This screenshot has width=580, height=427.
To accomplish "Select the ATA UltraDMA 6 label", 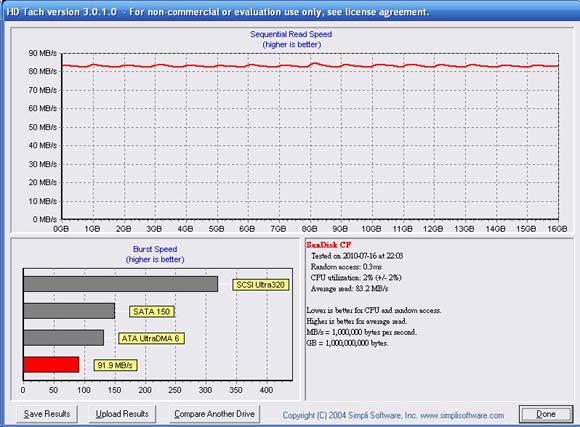I will pyautogui.click(x=151, y=338).
